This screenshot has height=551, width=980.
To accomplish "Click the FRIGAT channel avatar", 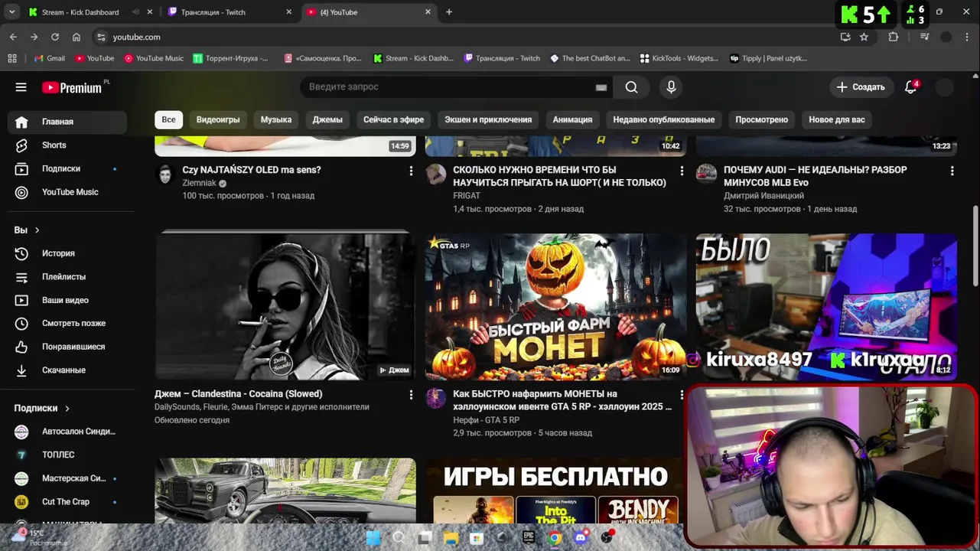I will 436,174.
